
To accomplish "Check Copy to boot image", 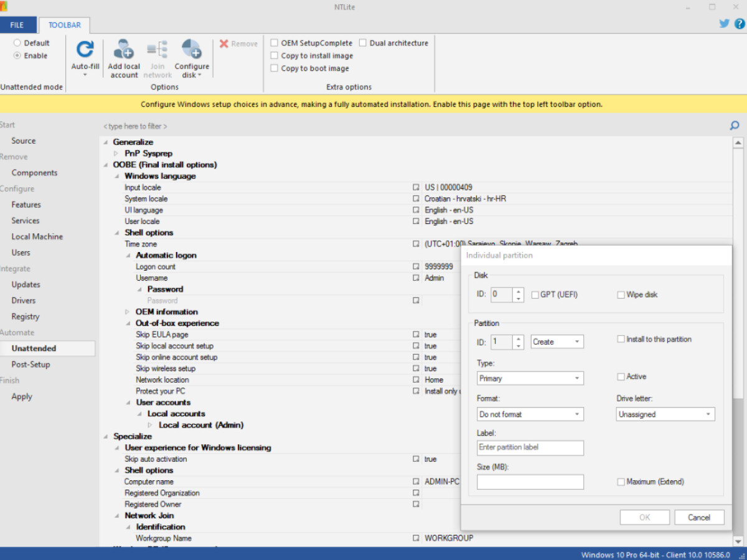I will 275,68.
